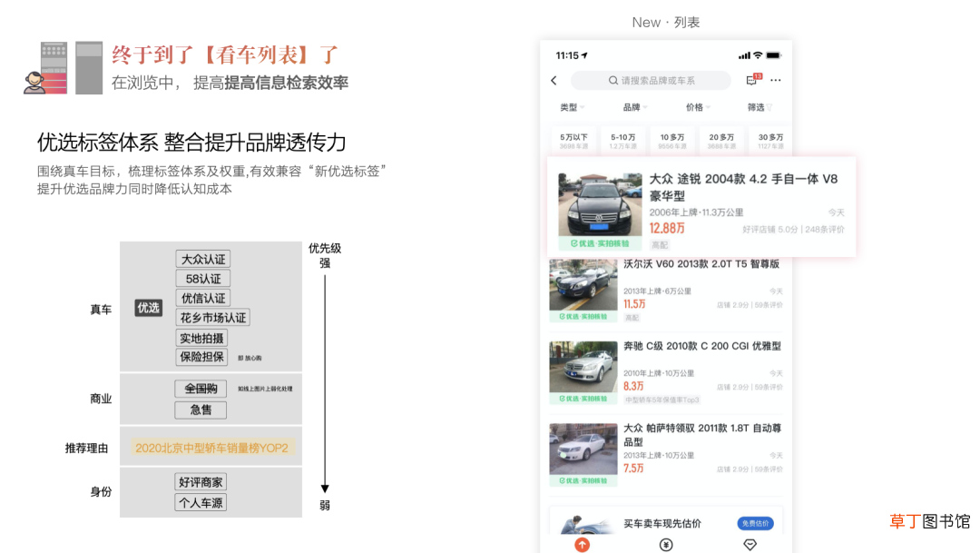This screenshot has width=980, height=553.
Task: Click the 急售 tag
Action: (201, 410)
